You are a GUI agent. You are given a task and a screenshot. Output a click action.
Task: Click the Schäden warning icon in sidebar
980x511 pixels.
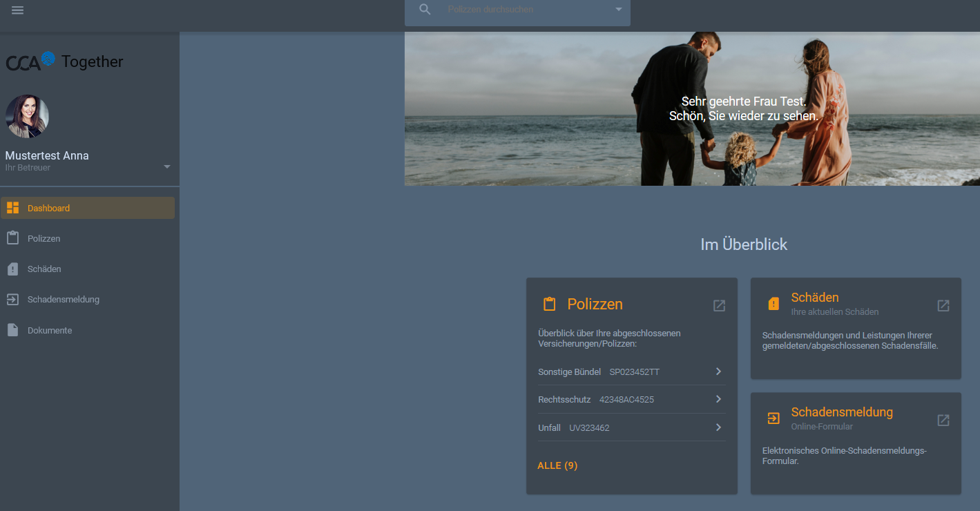(12, 269)
